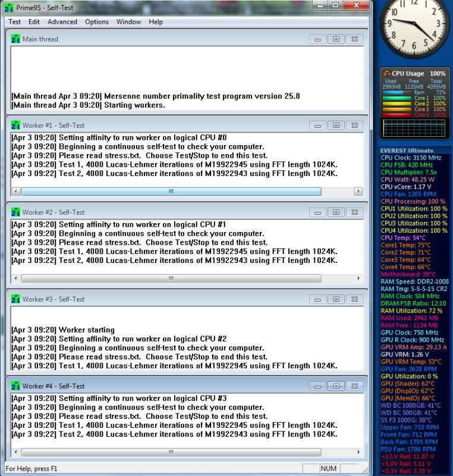Click left arrow of Worker #2 horizontal scrollbar
453x476 pixels.
tap(16, 278)
